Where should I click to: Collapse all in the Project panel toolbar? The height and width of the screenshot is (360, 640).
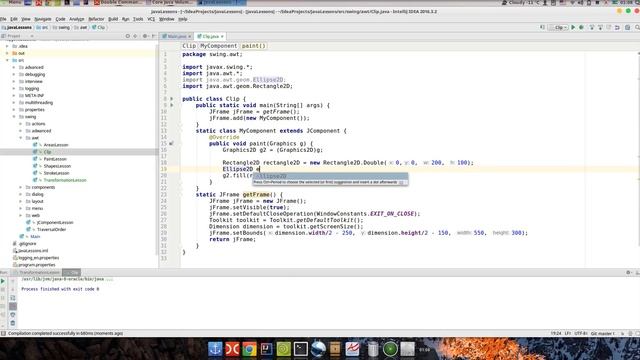[x=135, y=36]
